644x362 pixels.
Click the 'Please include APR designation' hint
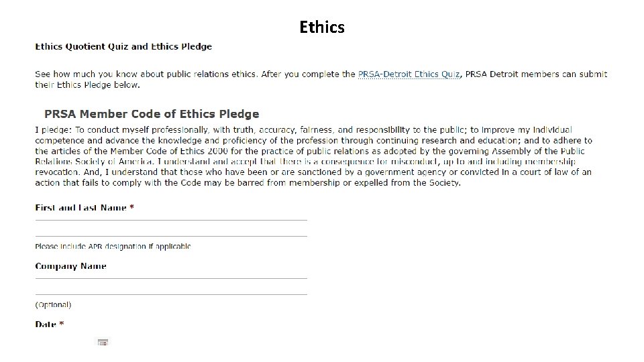tap(113, 246)
